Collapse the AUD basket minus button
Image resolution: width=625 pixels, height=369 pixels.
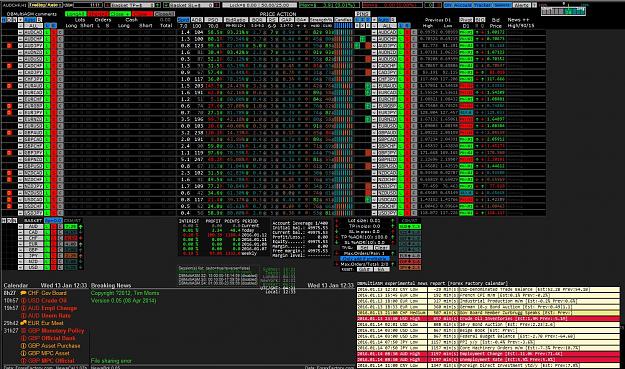click(x=20, y=227)
